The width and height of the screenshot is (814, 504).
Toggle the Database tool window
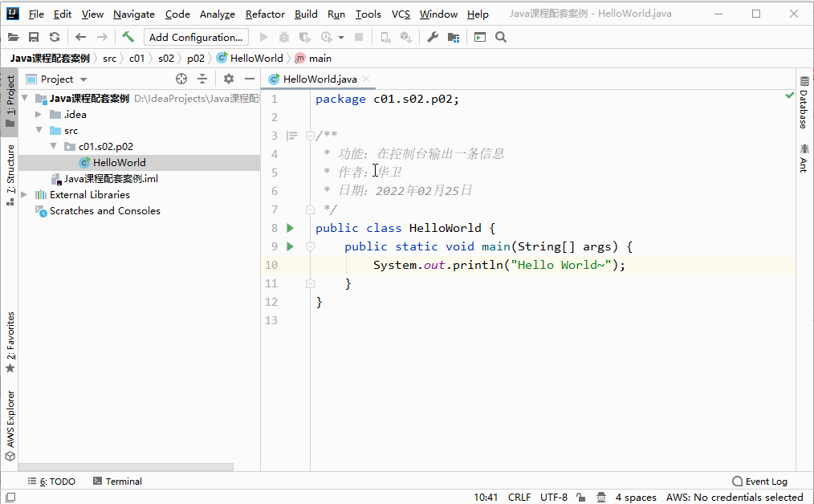click(x=804, y=102)
